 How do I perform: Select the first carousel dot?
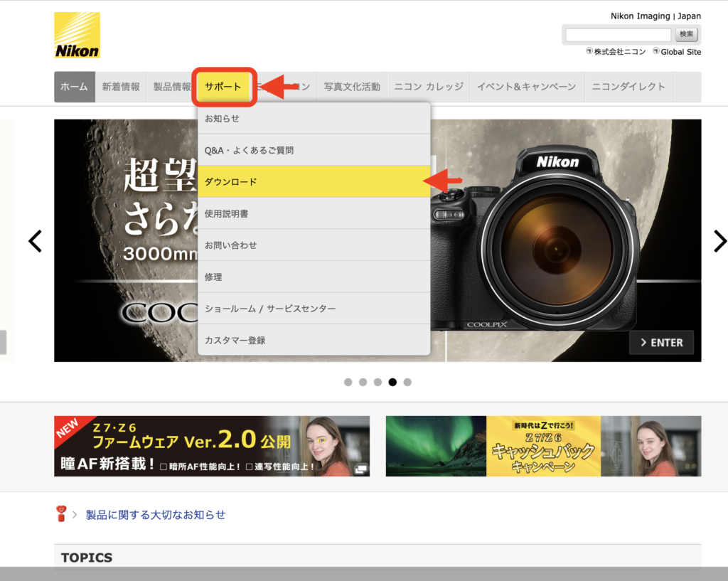coord(348,382)
